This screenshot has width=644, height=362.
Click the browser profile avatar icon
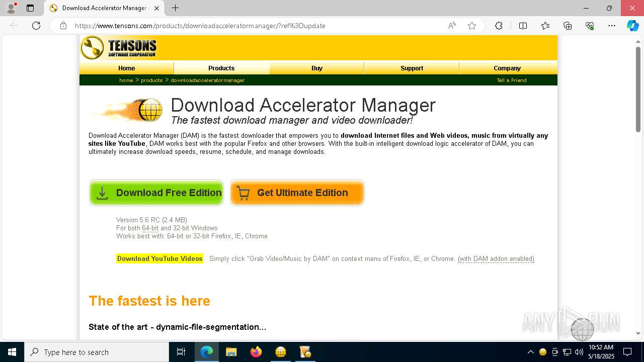click(x=11, y=8)
